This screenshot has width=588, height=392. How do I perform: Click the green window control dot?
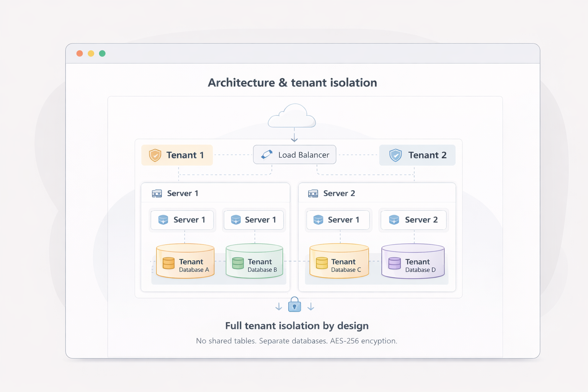102,54
